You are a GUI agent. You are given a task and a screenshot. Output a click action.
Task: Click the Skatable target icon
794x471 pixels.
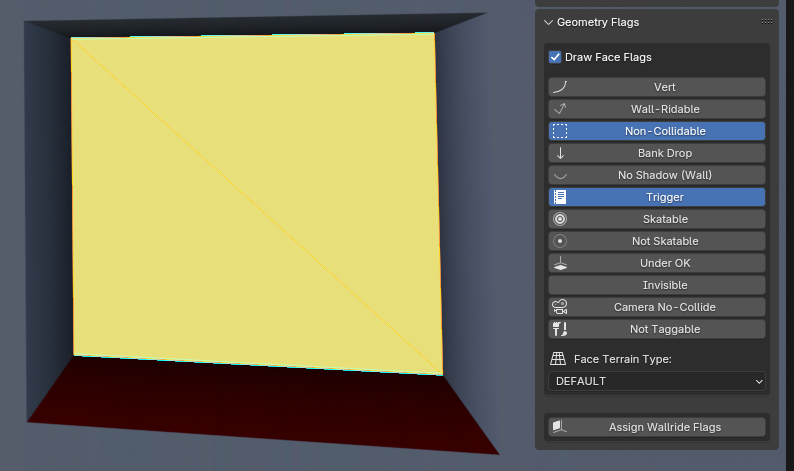(x=560, y=219)
